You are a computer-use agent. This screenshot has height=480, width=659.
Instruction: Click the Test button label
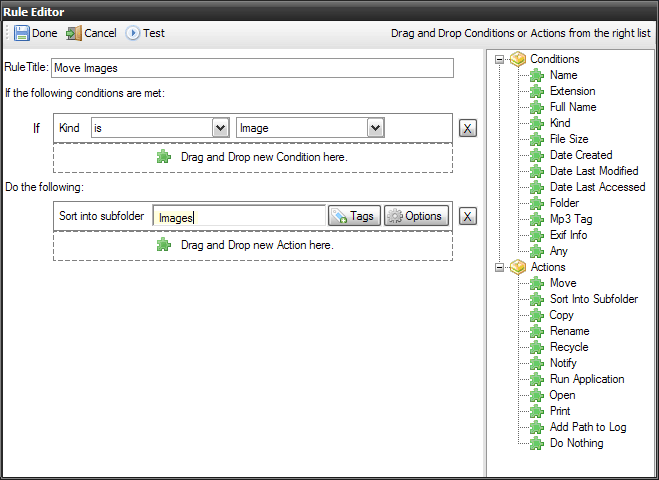click(x=153, y=33)
